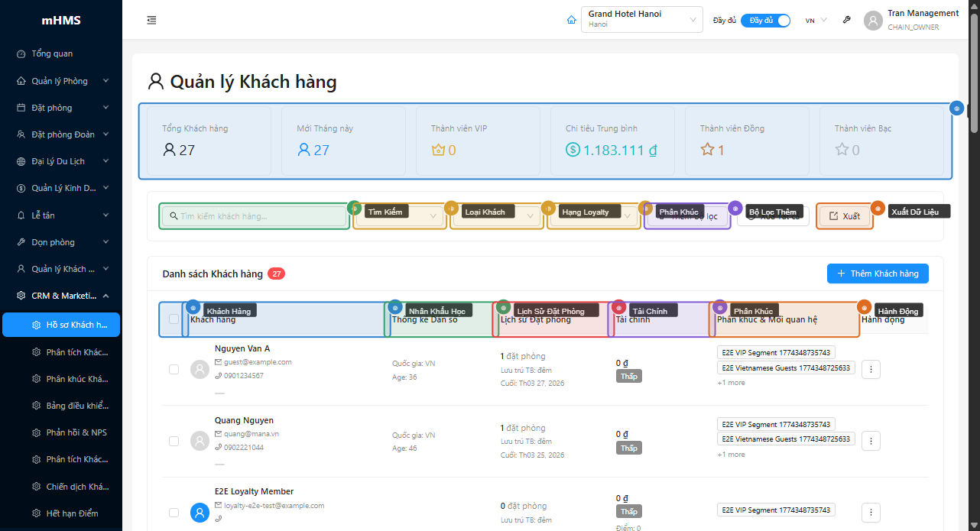The image size is (980, 531).
Task: Open the Tổng quan dashboard icon in sidebar
Action: pos(19,53)
